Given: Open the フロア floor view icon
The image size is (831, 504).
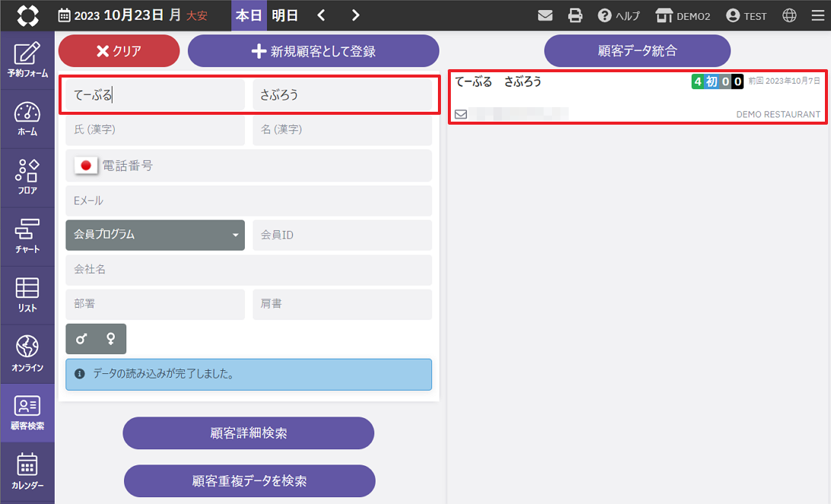Looking at the screenshot, I should (x=27, y=177).
